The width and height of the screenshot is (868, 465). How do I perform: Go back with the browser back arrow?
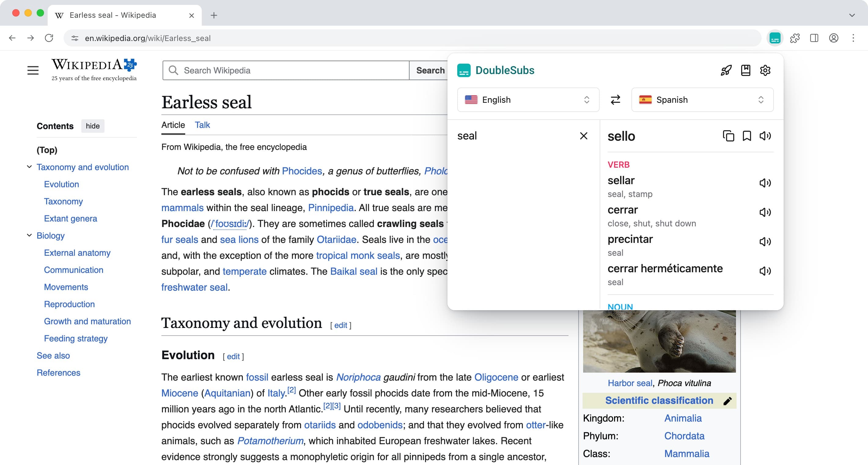(12, 38)
